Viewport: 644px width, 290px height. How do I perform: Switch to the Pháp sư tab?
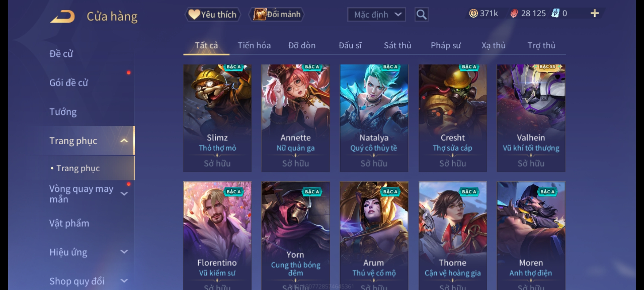tap(445, 45)
